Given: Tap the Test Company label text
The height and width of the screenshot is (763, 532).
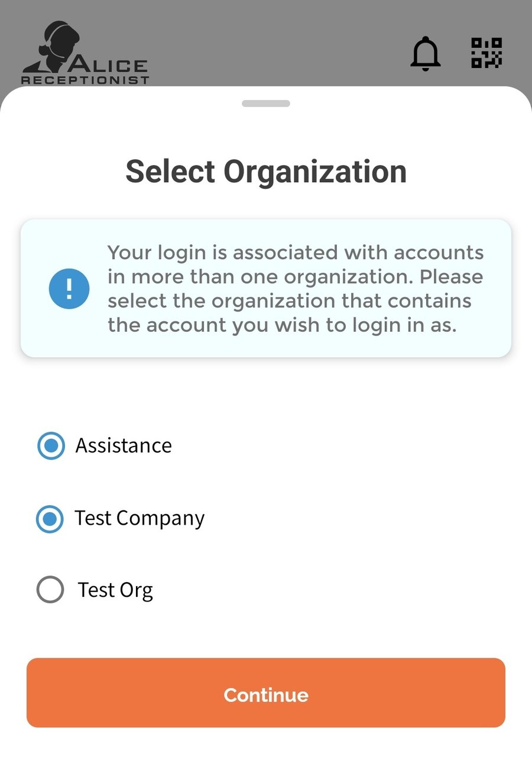Looking at the screenshot, I should coord(140,519).
